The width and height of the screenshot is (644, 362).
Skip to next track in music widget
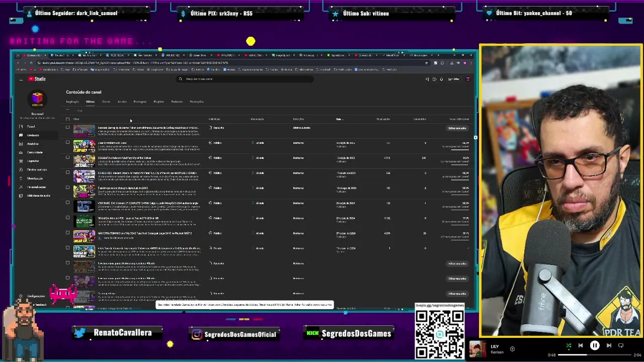(609, 345)
